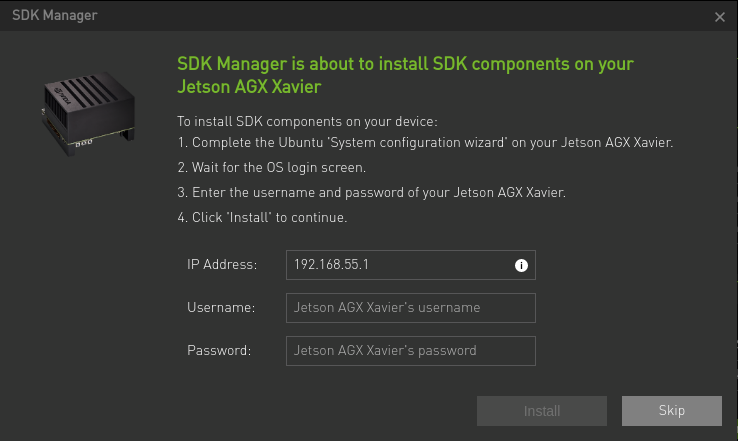
Task: Select the Username text field
Action: [x=410, y=308]
